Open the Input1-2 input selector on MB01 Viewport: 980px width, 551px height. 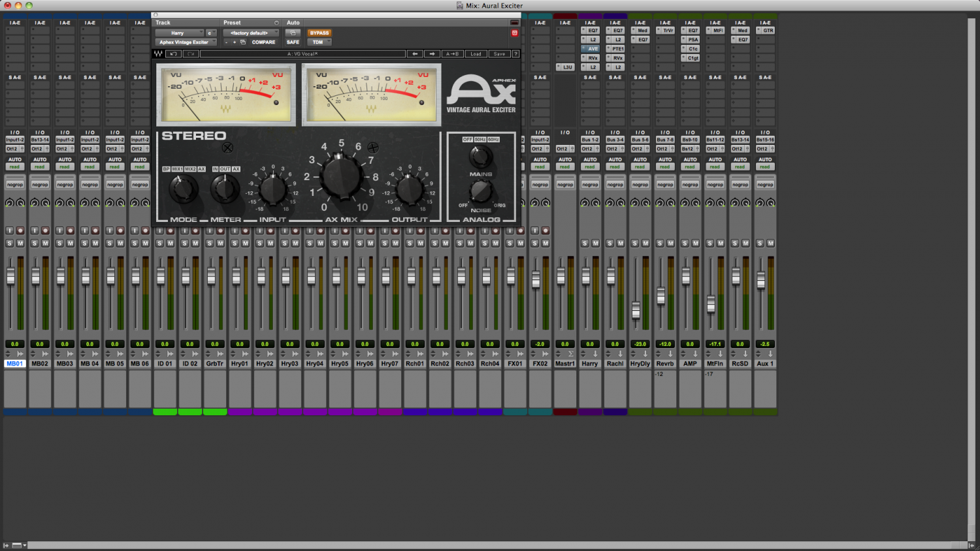click(14, 139)
